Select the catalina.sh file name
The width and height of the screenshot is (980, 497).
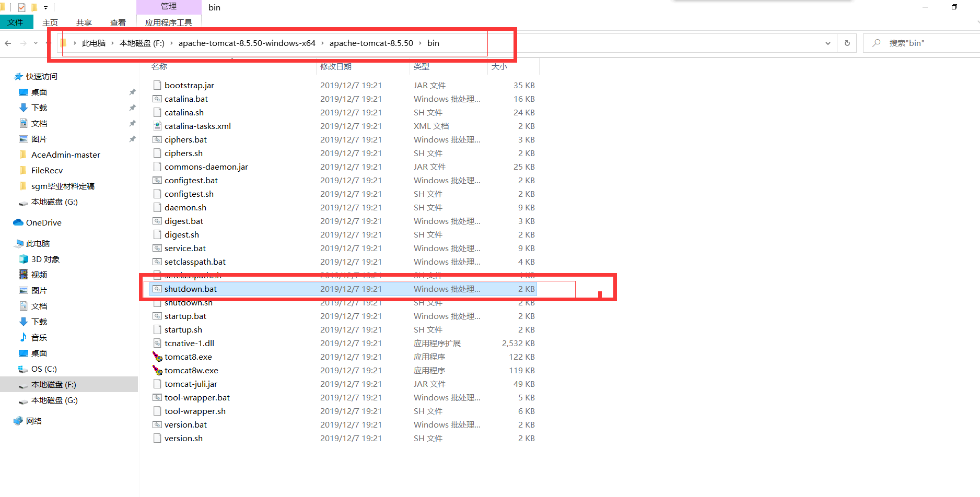coord(184,112)
